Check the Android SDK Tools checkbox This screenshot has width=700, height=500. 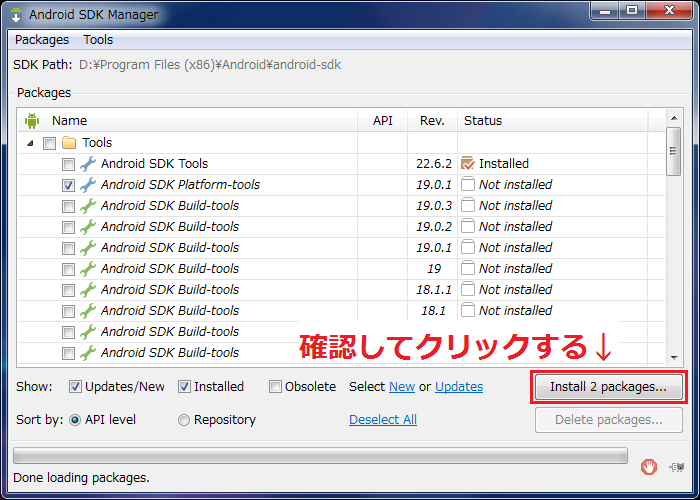[68, 164]
